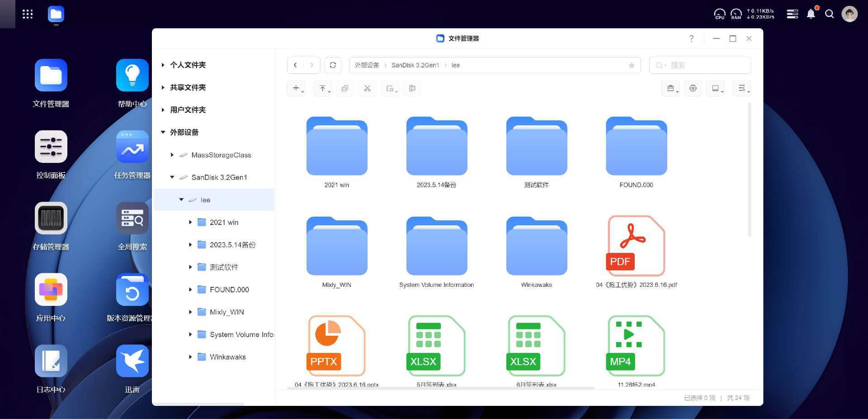This screenshot has width=868, height=419.
Task: Select the 2021 win folder thumbnail
Action: click(337, 146)
